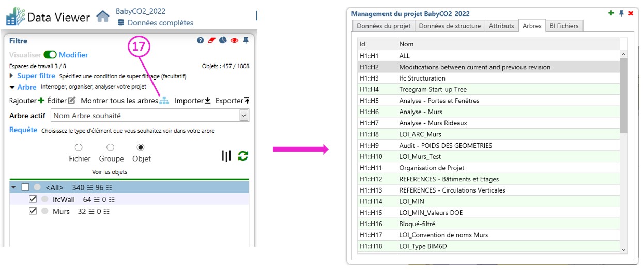The width and height of the screenshot is (644, 270).
Task: Collapse the <All> tree node
Action: pyautogui.click(x=13, y=187)
